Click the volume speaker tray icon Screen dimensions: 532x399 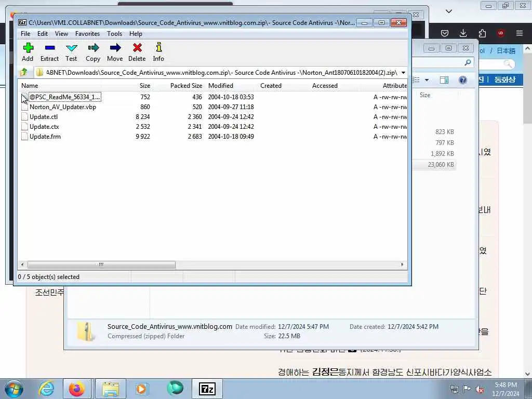pos(480,389)
